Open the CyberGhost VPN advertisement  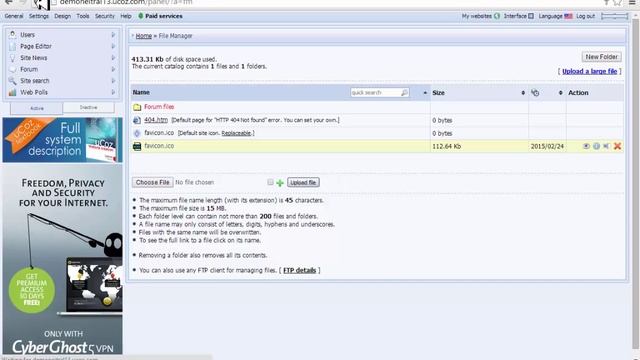[62, 260]
